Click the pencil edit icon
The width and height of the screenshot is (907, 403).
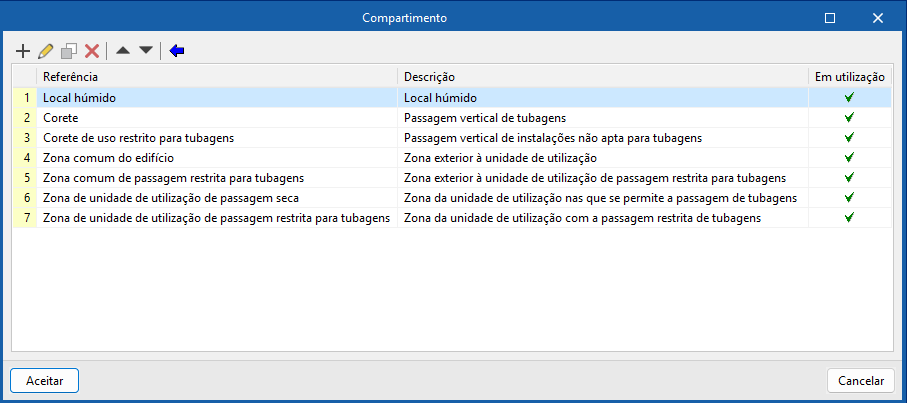[46, 50]
